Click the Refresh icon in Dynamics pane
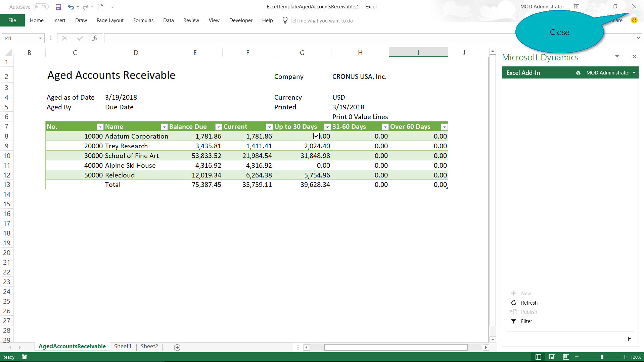Image resolution: width=644 pixels, height=362 pixels. click(x=514, y=303)
